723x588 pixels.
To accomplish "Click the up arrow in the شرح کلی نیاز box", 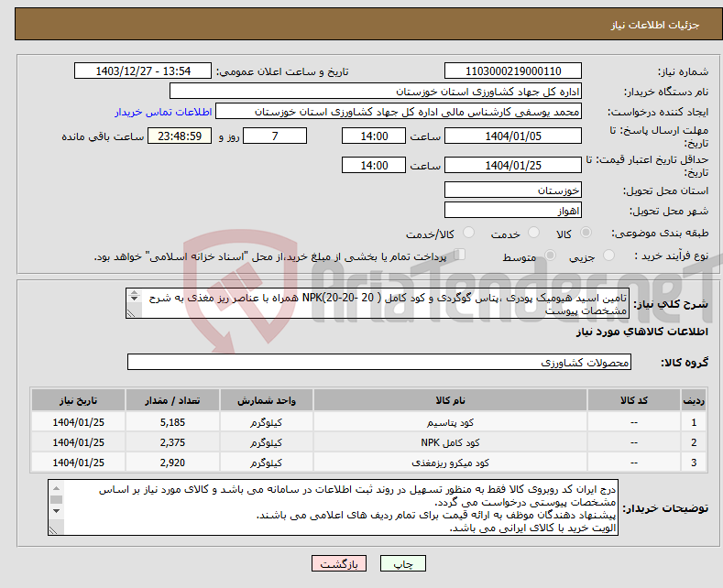I will (134, 291).
